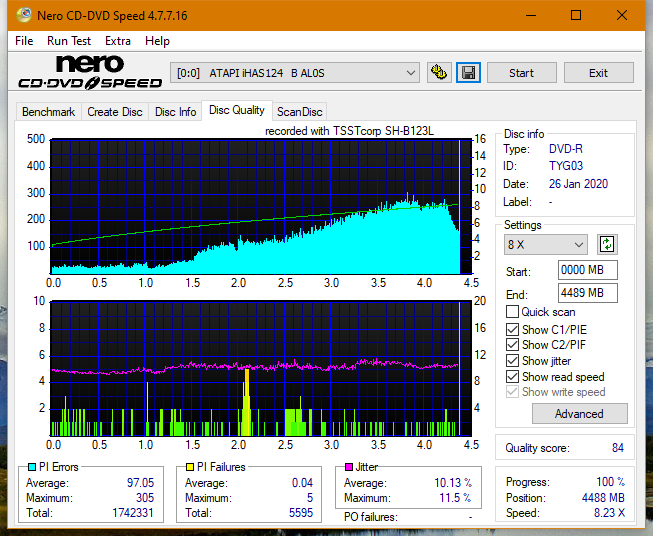The height and width of the screenshot is (536, 653).
Task: Click the DVD-R disc type value
Action: [x=566, y=149]
